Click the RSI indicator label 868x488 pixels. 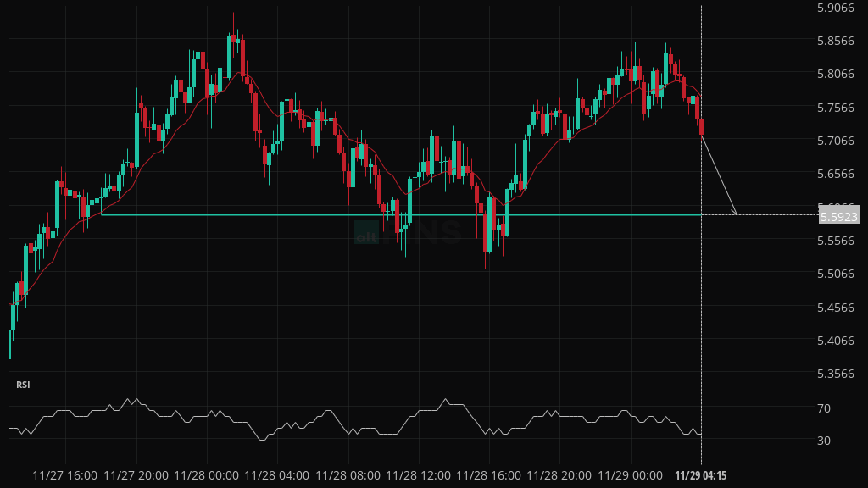pyautogui.click(x=23, y=385)
